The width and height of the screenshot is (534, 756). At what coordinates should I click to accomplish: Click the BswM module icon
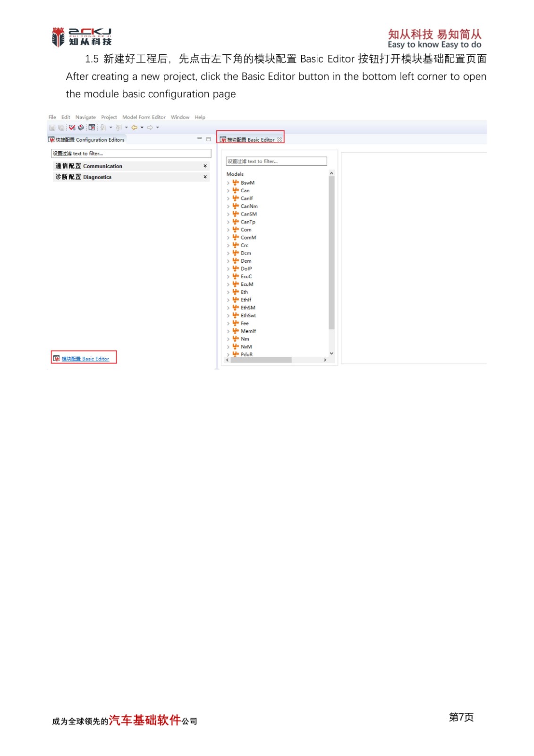pos(236,183)
